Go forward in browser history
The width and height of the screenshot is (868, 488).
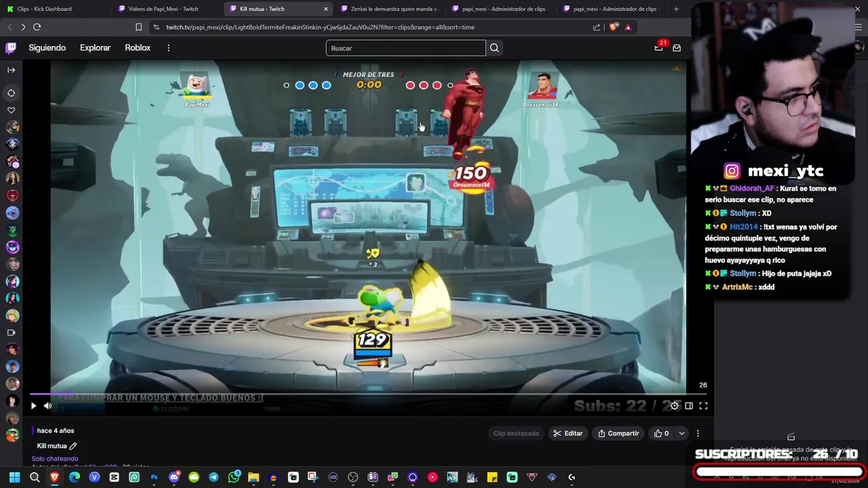click(x=23, y=27)
